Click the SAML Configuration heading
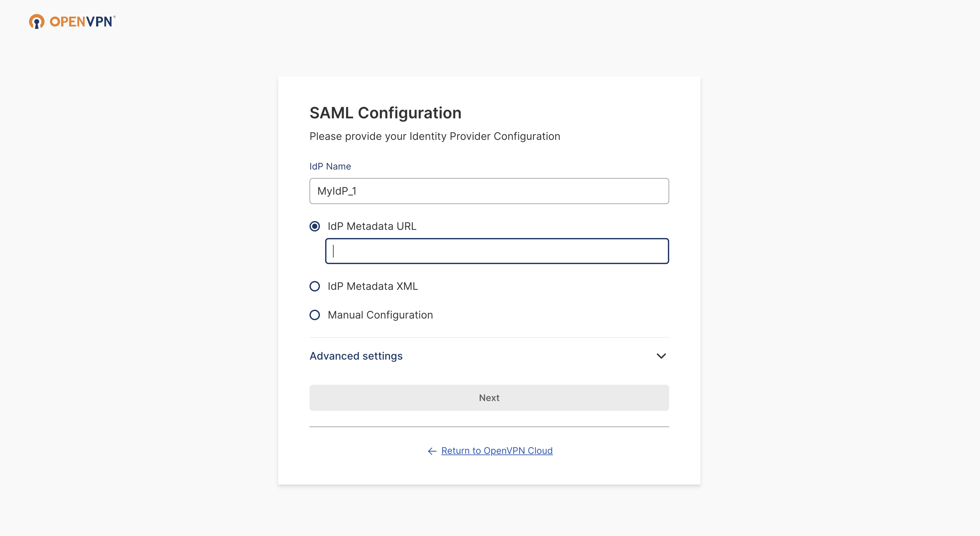Image resolution: width=980 pixels, height=536 pixels. [385, 113]
